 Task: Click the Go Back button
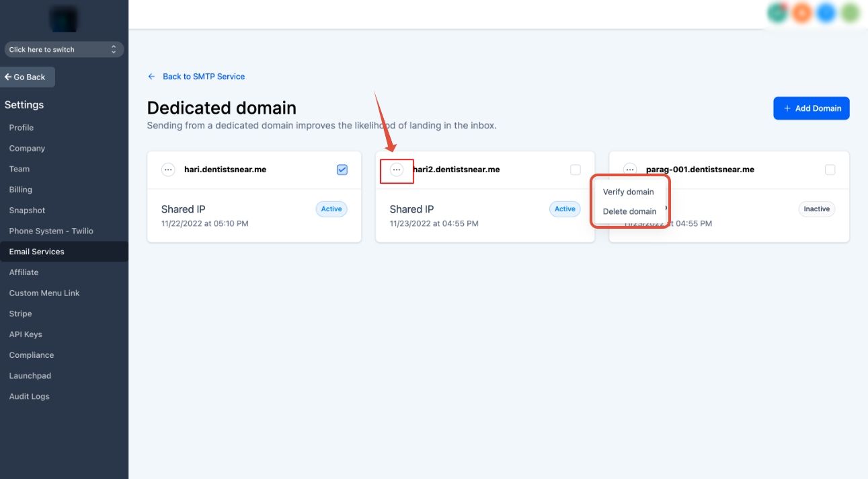click(x=27, y=77)
